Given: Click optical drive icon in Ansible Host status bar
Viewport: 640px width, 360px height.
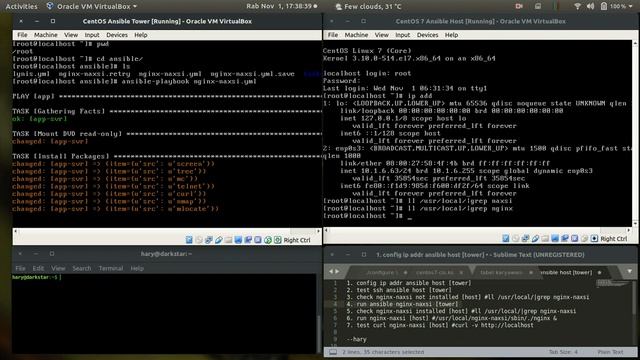Looking at the screenshot, I should (x=516, y=238).
